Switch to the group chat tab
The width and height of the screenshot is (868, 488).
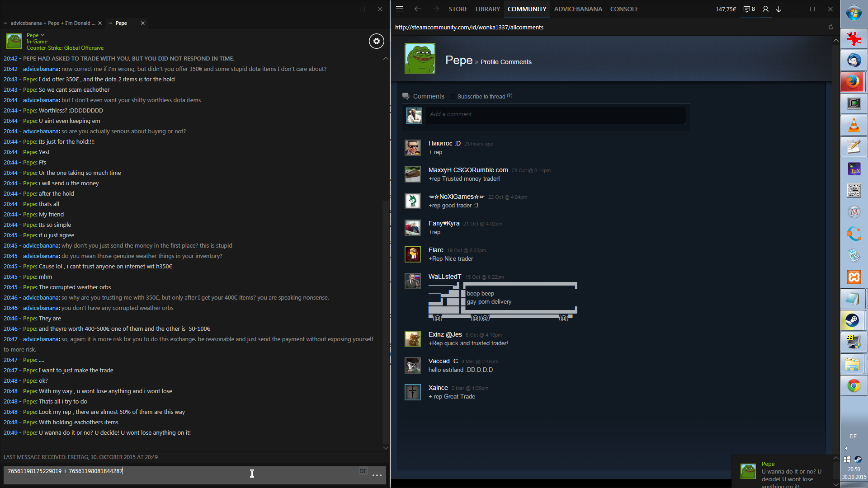52,23
